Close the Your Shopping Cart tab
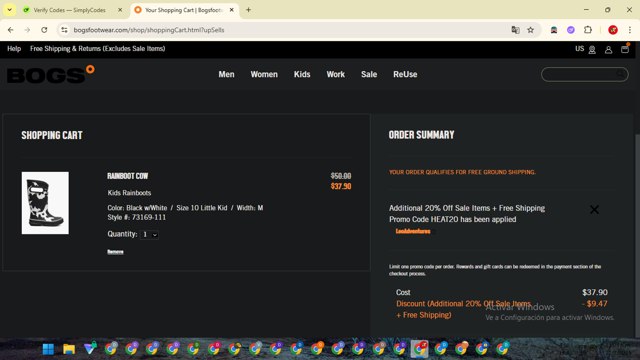Image resolution: width=640 pixels, height=360 pixels. (x=231, y=10)
